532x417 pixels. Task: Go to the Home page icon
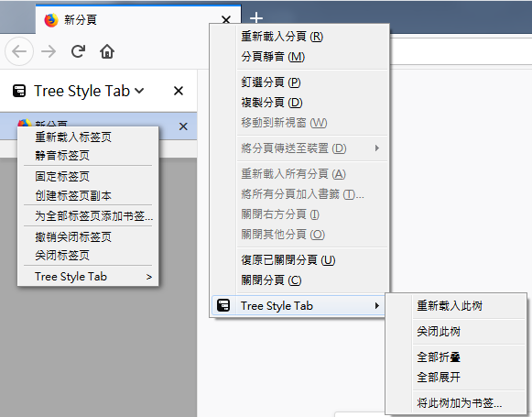pyautogui.click(x=107, y=51)
